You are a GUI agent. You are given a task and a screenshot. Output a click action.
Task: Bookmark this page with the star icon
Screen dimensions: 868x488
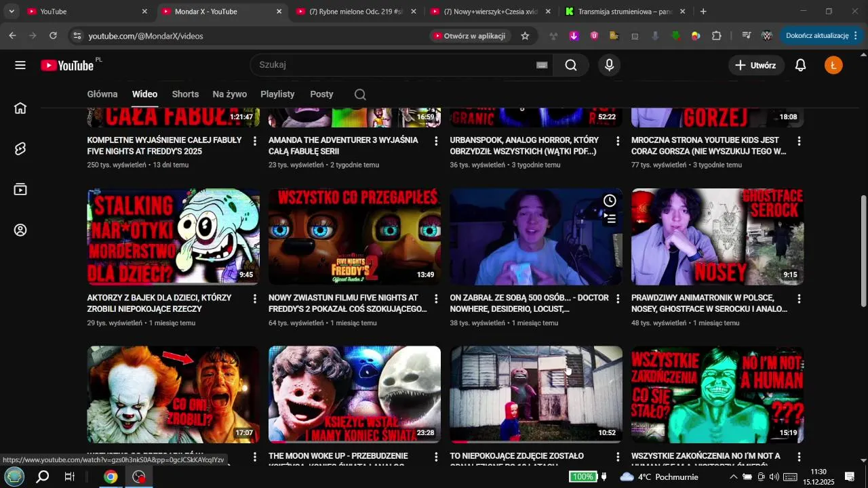tap(525, 36)
